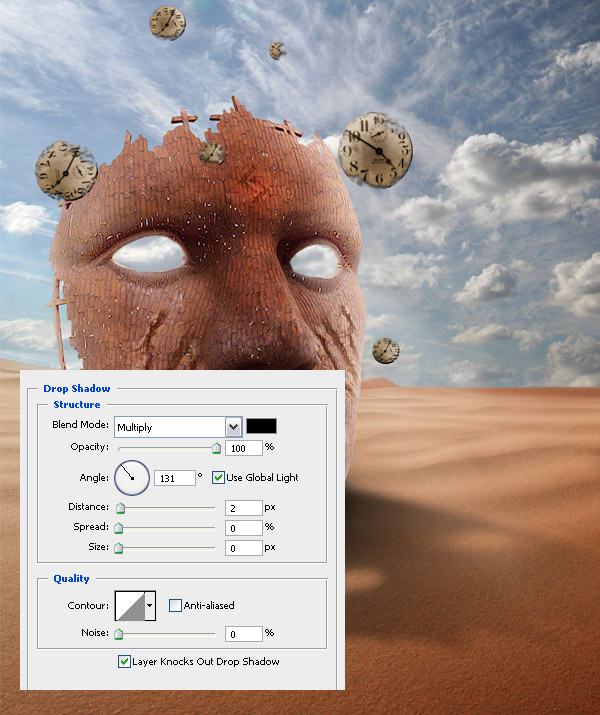Screen dimensions: 600x715
Task: Click the Contour curve thumbnail
Action: [129, 606]
